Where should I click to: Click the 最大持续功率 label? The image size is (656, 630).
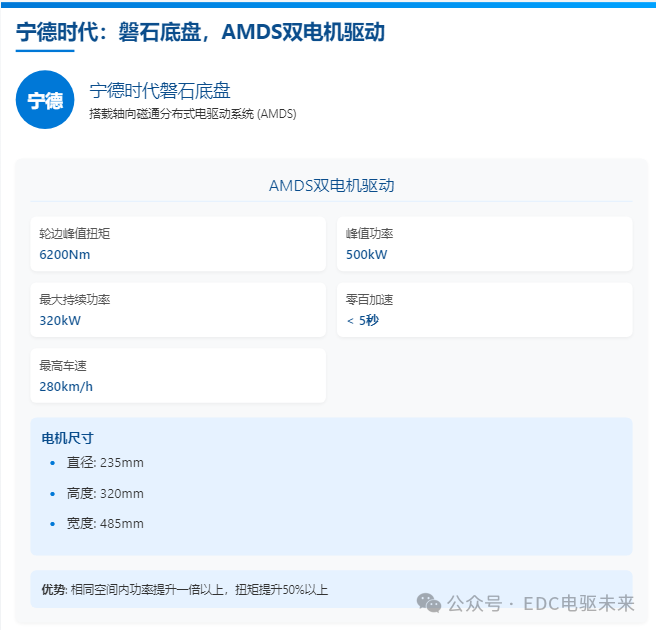[x=74, y=300]
